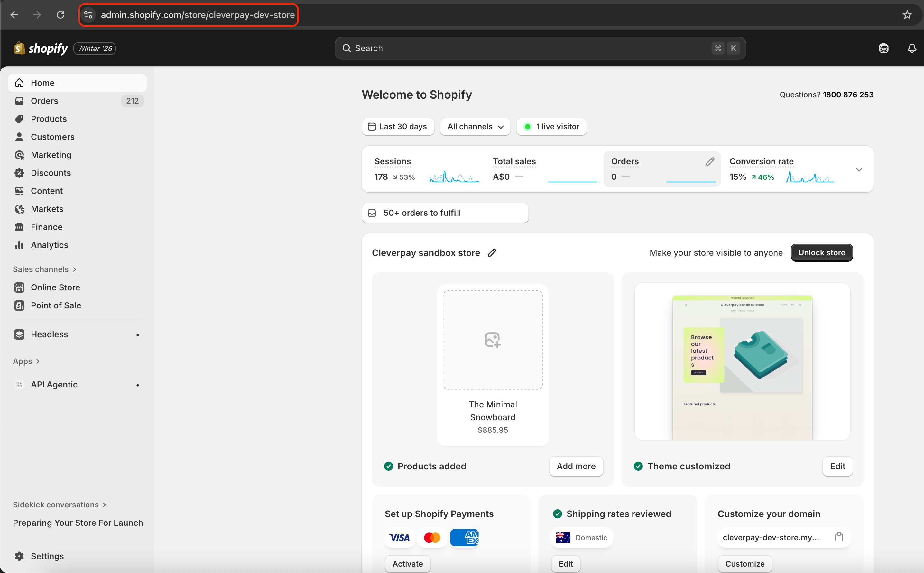924x573 pixels.
Task: Click the add image placeholder for Minimal Snowboard
Action: point(493,340)
